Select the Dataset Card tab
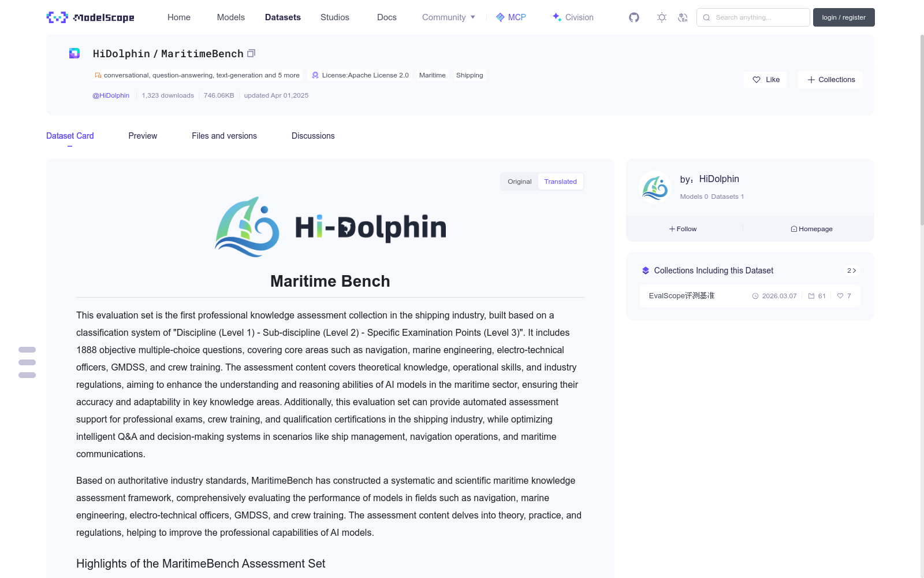The width and height of the screenshot is (924, 578). [x=70, y=136]
